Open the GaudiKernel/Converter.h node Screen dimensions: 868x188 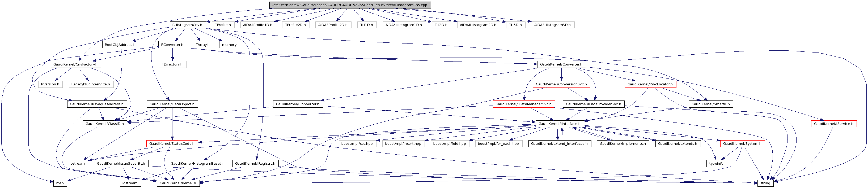click(x=561, y=65)
